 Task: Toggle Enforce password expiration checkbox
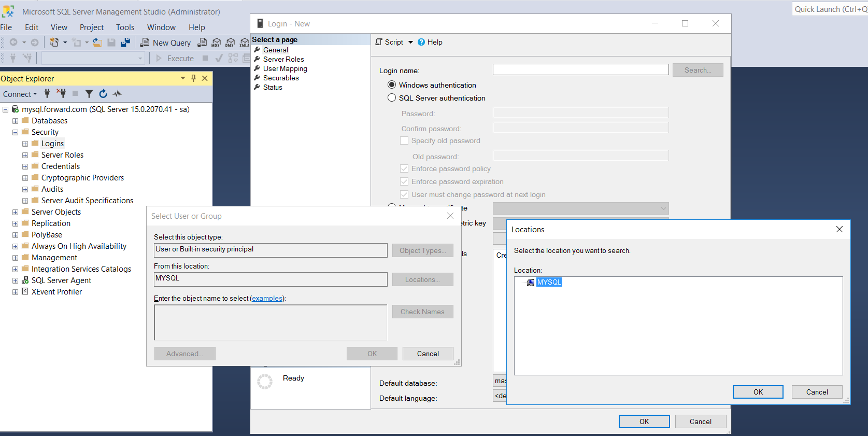click(404, 181)
